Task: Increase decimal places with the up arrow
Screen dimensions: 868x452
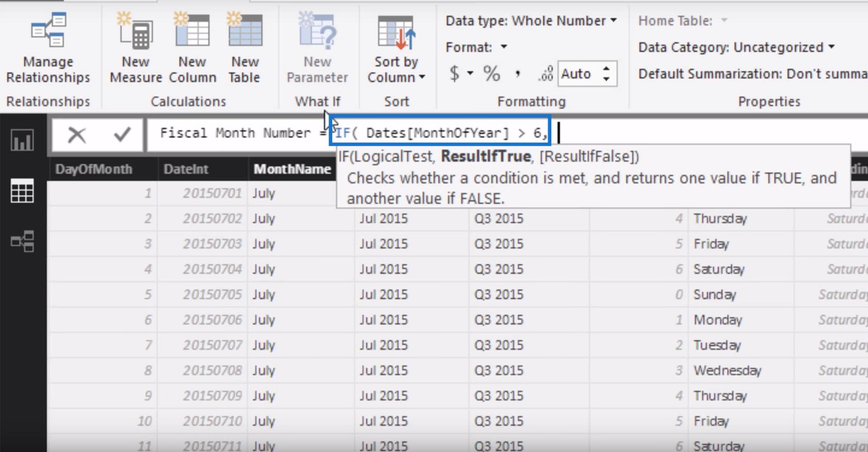Action: click(607, 68)
